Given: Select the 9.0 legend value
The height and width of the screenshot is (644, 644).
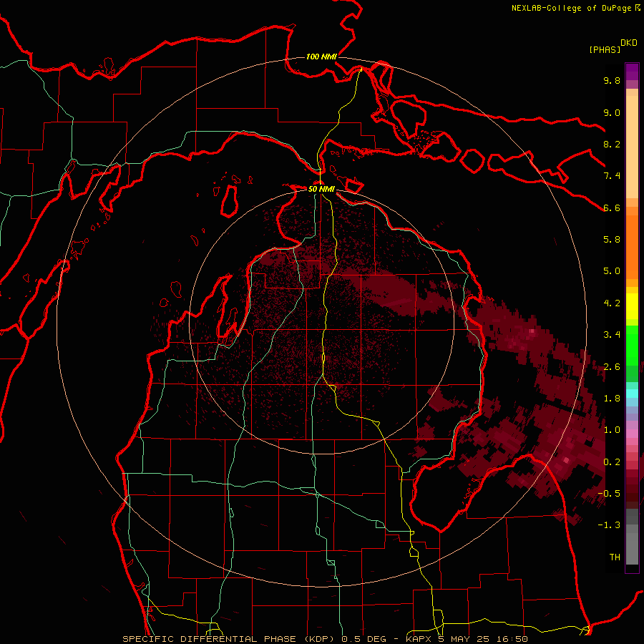Looking at the screenshot, I should click(612, 112).
